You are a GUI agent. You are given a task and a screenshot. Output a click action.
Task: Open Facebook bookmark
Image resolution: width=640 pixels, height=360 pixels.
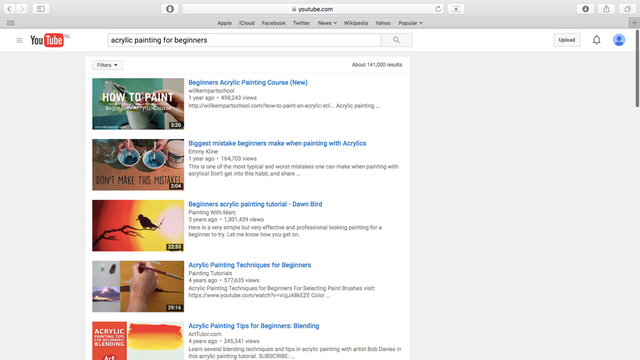(273, 23)
